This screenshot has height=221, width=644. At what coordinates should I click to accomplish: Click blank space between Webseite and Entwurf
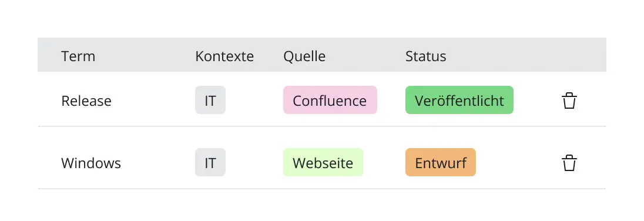tap(384, 162)
